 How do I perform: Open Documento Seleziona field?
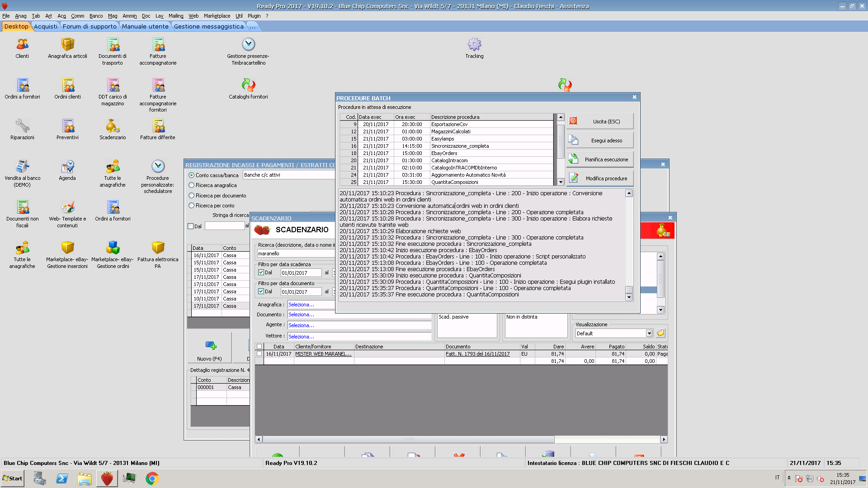point(359,314)
